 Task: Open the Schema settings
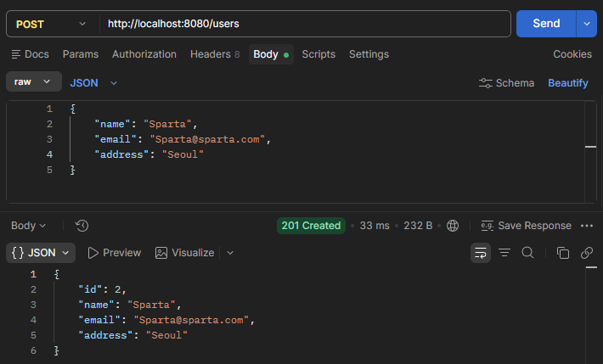(x=506, y=83)
